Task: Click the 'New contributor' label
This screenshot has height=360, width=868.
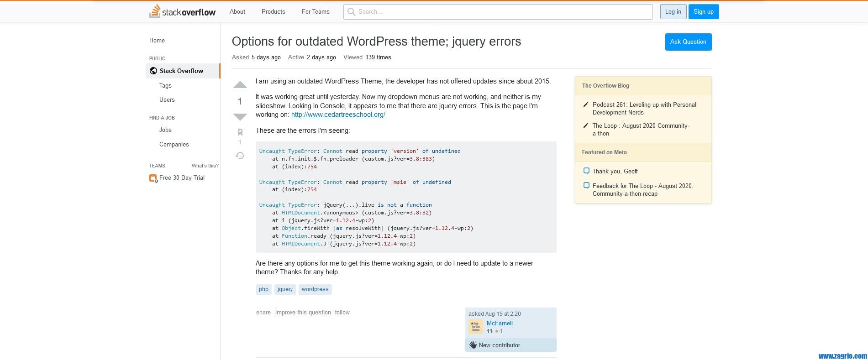Action: pos(500,345)
